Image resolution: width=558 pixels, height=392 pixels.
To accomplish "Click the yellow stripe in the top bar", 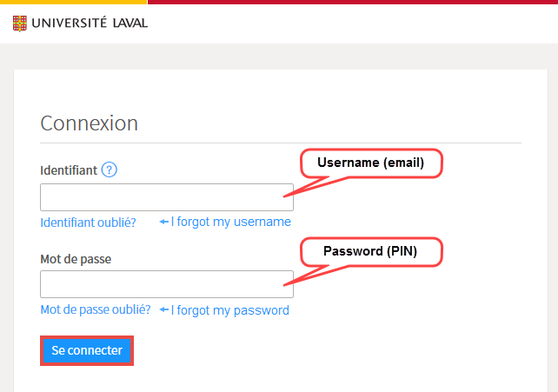I will coord(73,2).
